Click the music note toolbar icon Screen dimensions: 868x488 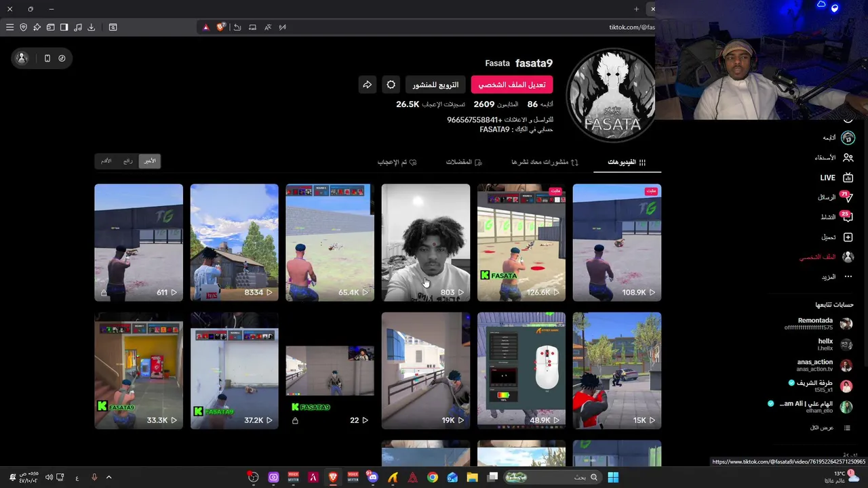click(77, 27)
